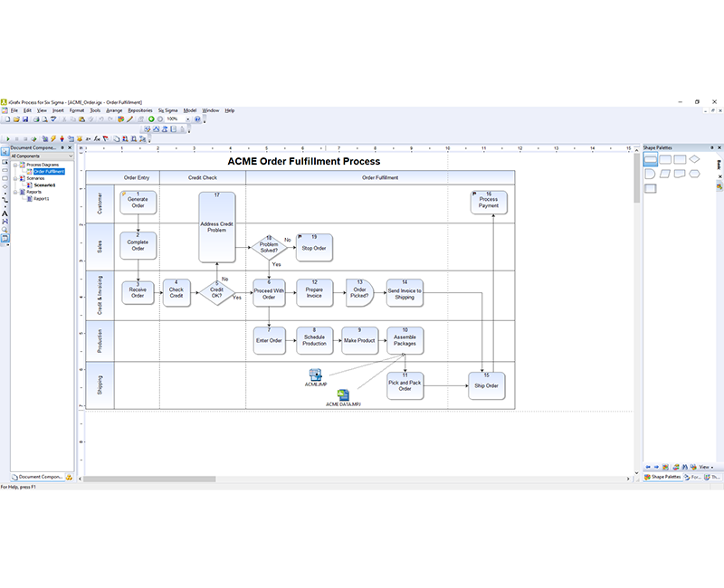The height and width of the screenshot is (588, 724).
Task: Select the arrow selection tool on the left
Action: (x=5, y=150)
